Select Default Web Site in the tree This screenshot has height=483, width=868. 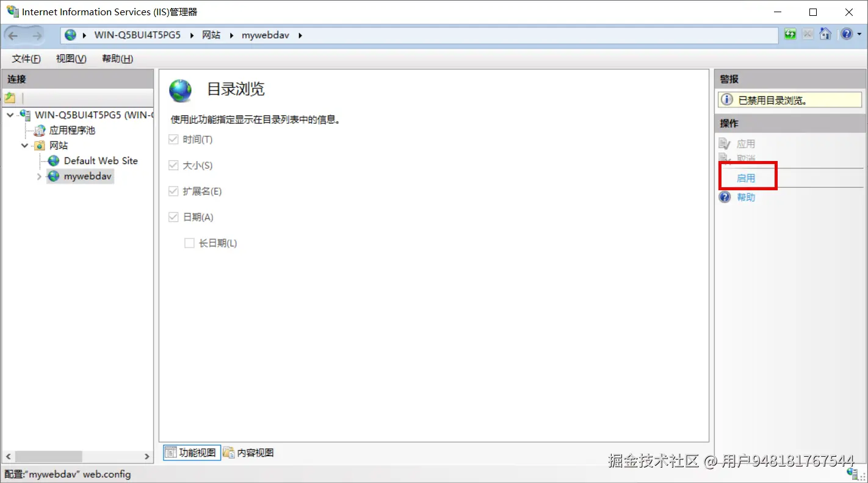pyautogui.click(x=101, y=160)
